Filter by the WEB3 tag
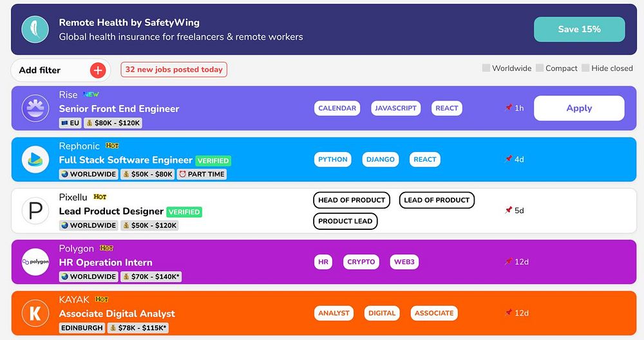 pyautogui.click(x=404, y=262)
